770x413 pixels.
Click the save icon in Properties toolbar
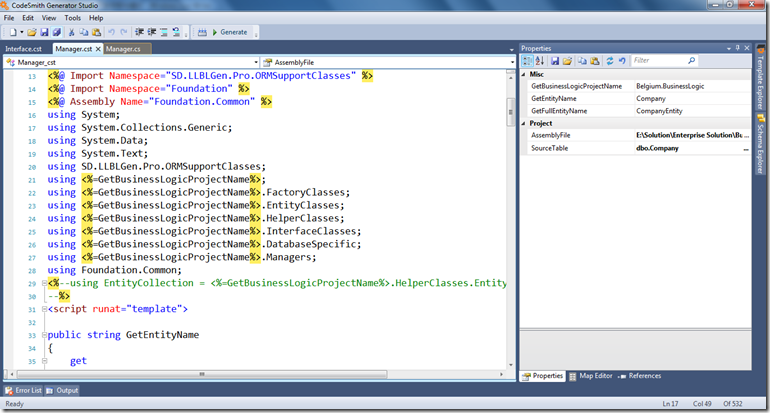pos(556,61)
